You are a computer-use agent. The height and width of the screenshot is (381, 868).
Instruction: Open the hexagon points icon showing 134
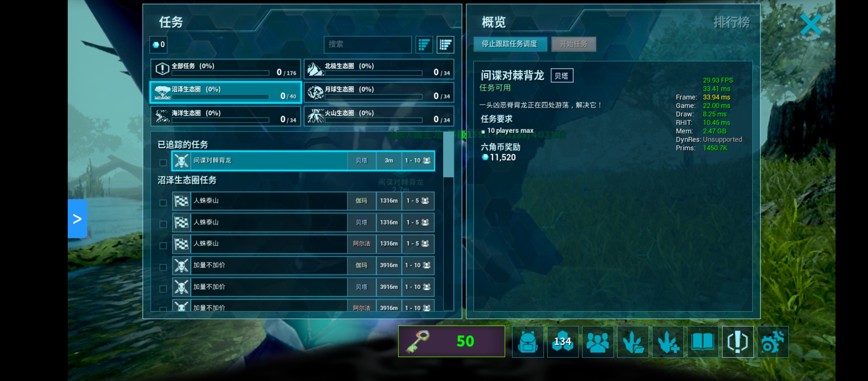pyautogui.click(x=562, y=342)
